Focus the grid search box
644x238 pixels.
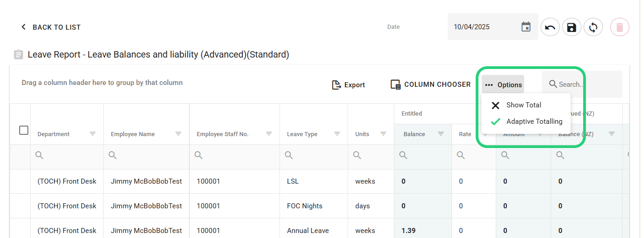[582, 84]
